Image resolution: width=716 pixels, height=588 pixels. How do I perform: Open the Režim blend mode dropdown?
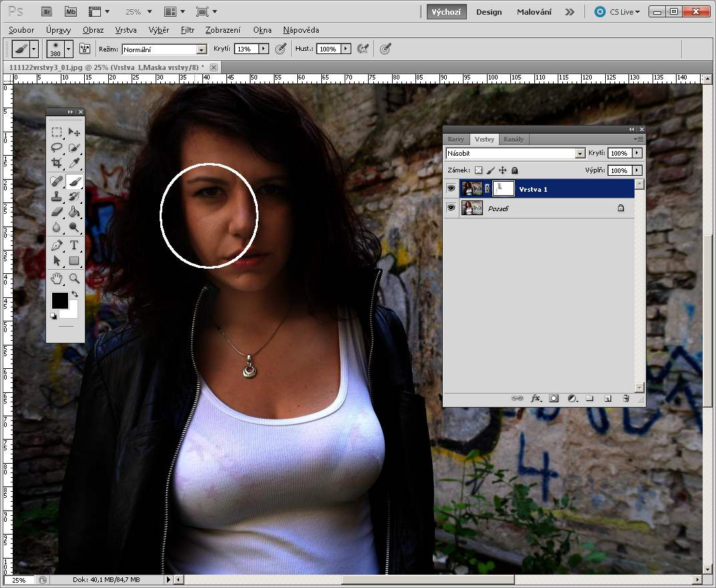[x=201, y=49]
